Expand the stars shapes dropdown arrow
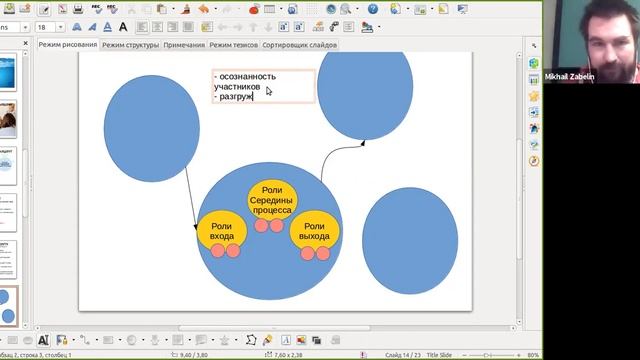This screenshot has height=360, width=640. coord(236,340)
